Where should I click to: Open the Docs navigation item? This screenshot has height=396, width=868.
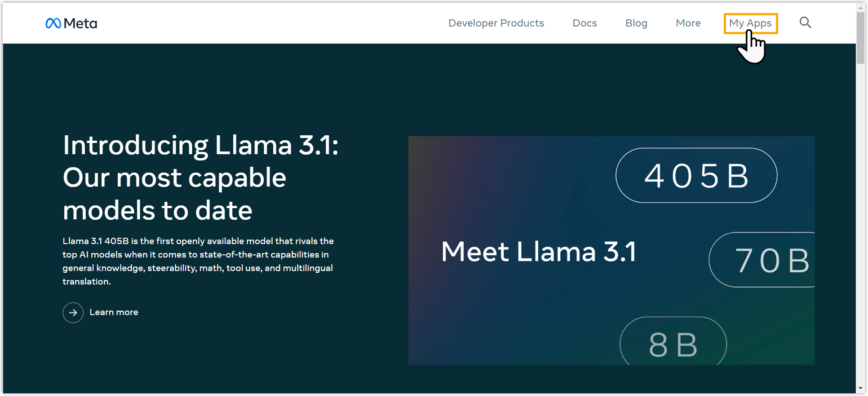[x=585, y=23]
